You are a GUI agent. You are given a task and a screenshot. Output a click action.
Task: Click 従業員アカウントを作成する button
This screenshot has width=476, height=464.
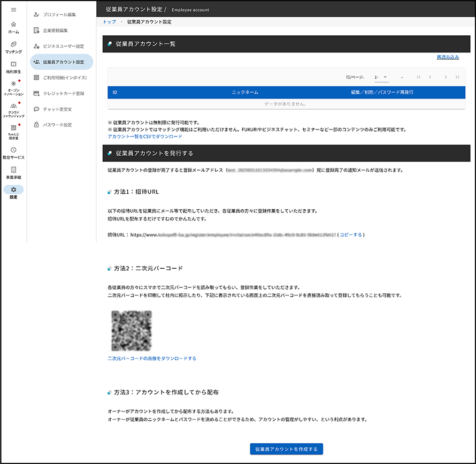point(287,448)
